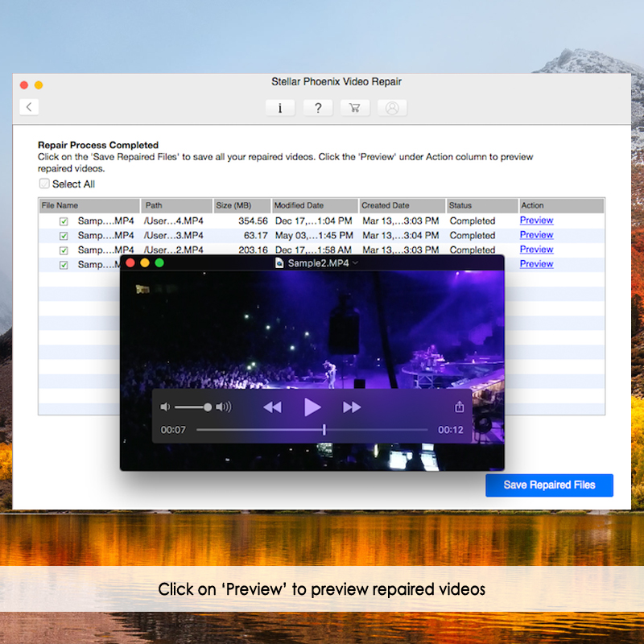Image resolution: width=644 pixels, height=644 pixels.
Task: Uncheck the fourth file row checkbox
Action: [64, 265]
